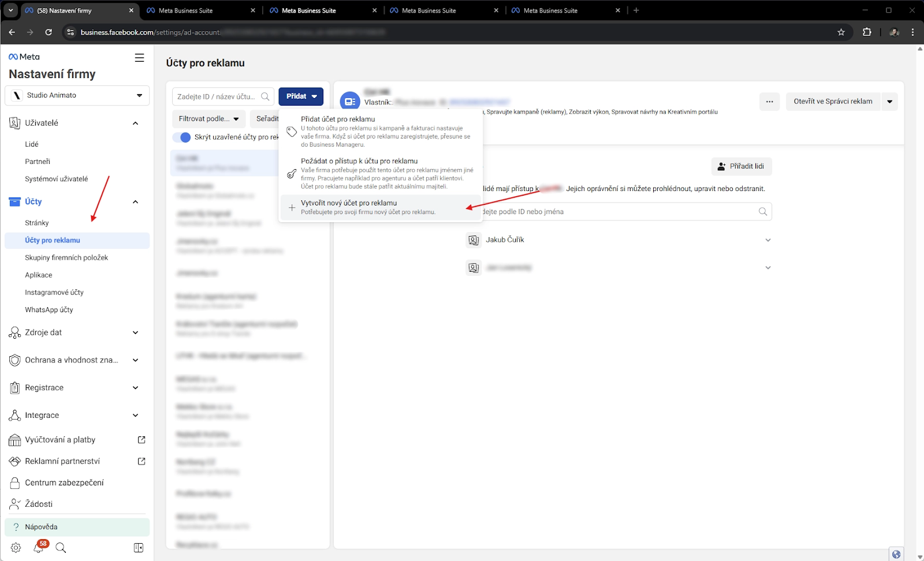Open the three-dots more options button
Screen dimensions: 924x561
(x=769, y=102)
